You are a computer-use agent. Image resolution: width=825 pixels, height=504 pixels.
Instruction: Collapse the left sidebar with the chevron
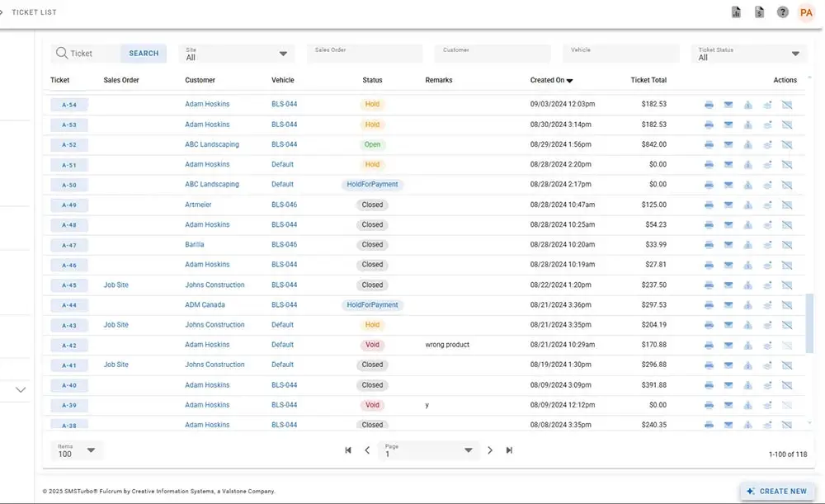pos(20,389)
